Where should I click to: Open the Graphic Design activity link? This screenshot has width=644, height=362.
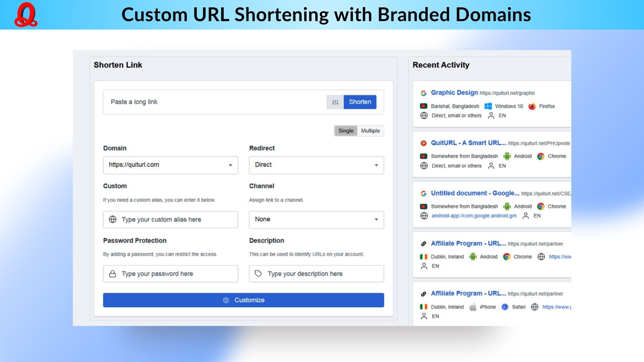pos(454,93)
